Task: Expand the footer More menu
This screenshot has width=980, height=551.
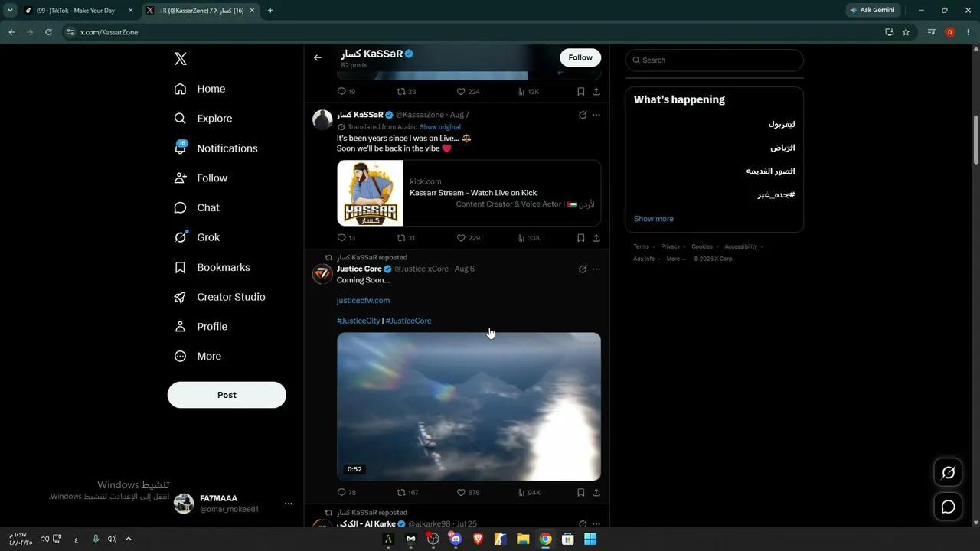Action: [675, 259]
